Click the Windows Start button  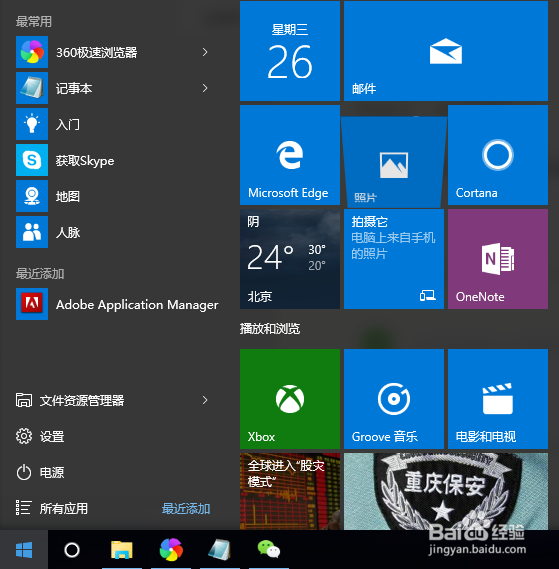(24, 549)
